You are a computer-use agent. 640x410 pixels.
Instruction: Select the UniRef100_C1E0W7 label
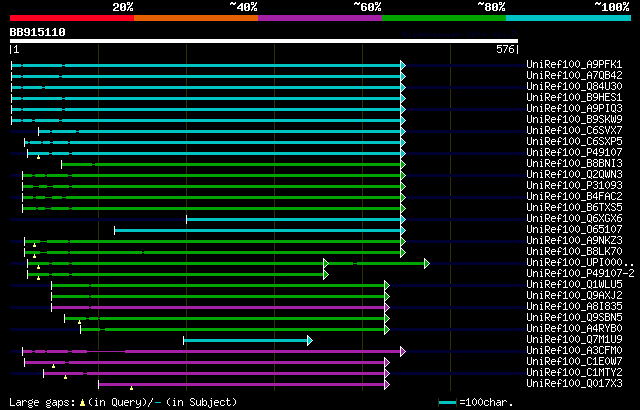pos(574,362)
